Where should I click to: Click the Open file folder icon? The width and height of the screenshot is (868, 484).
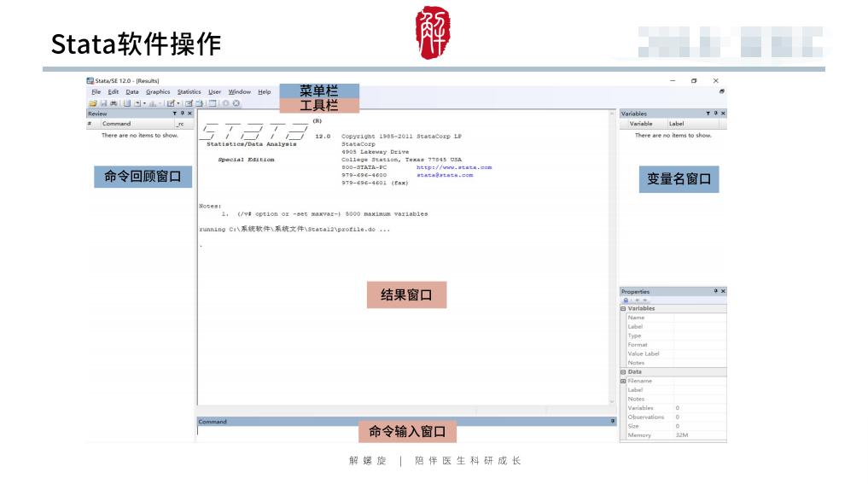[93, 103]
